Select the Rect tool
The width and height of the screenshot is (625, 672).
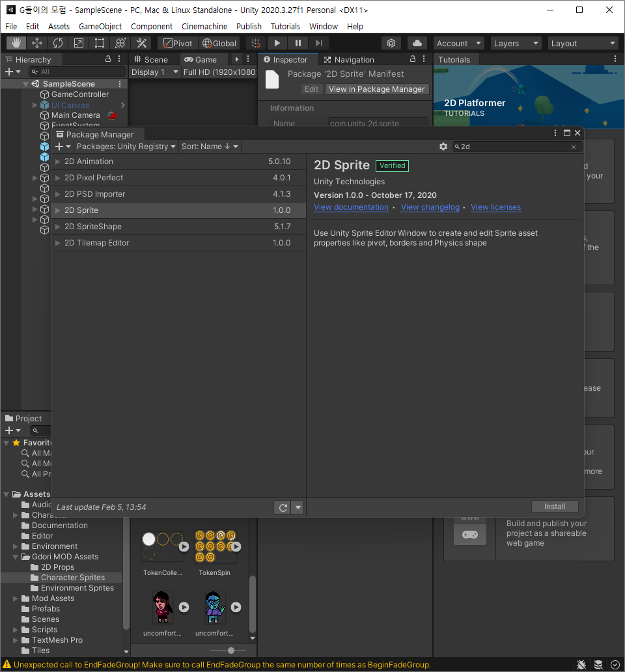coord(100,43)
